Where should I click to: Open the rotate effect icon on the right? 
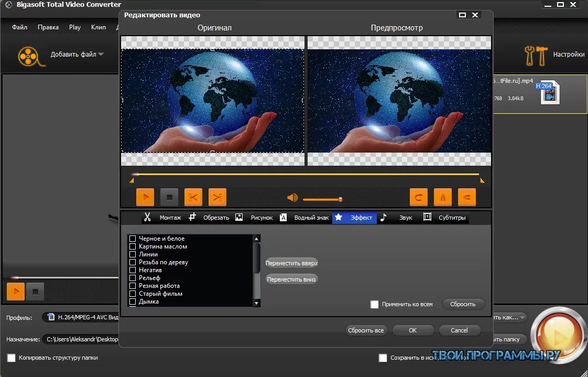point(418,197)
